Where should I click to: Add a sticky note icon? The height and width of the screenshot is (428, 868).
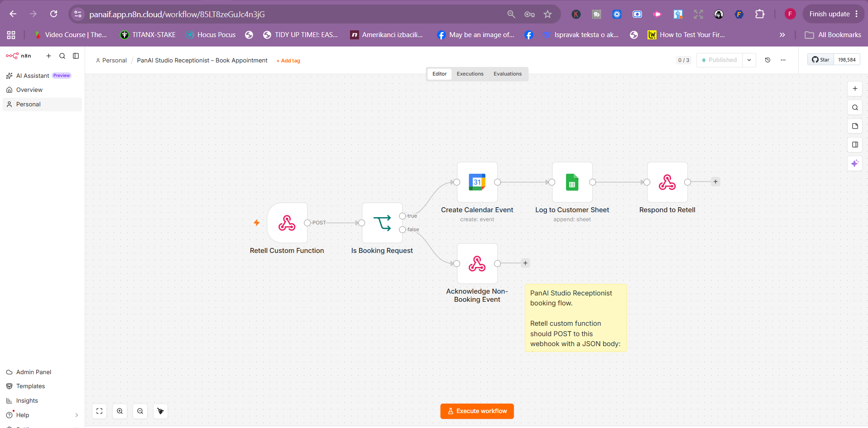pos(855,126)
